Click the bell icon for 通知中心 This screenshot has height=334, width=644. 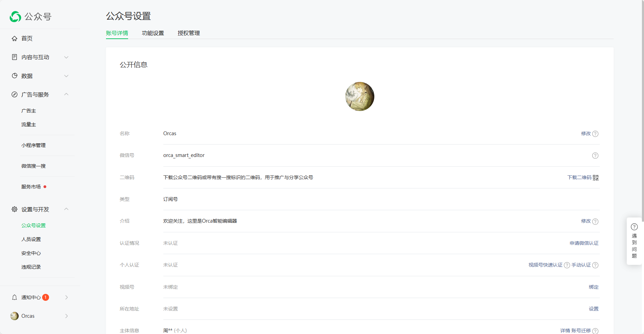tap(15, 297)
